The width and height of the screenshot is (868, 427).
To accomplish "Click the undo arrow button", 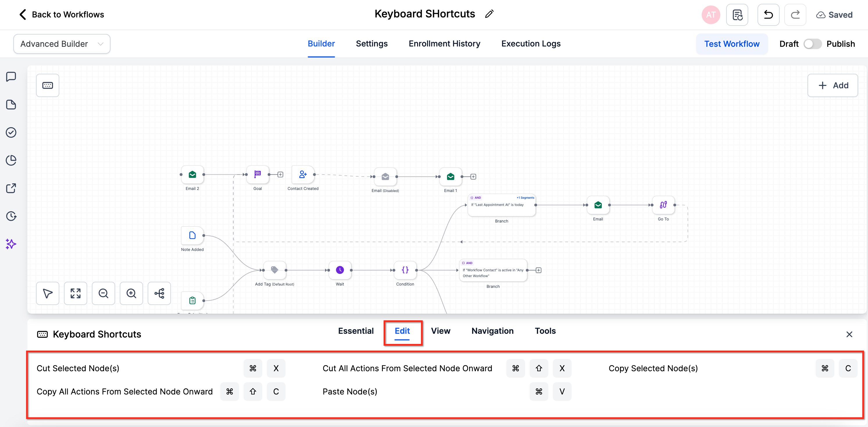I will pyautogui.click(x=768, y=15).
